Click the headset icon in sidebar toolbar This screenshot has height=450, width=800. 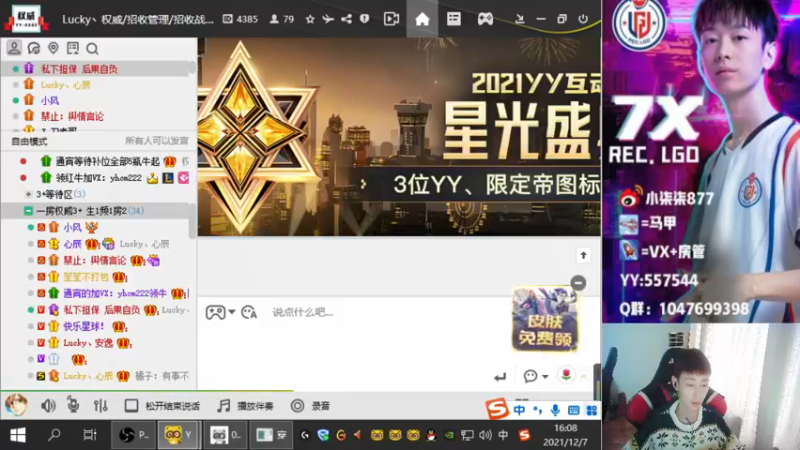(34, 48)
